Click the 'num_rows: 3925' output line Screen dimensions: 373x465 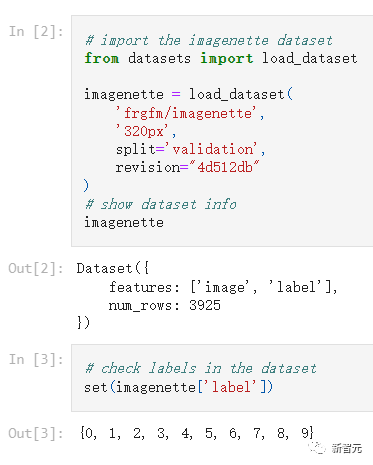coord(165,305)
